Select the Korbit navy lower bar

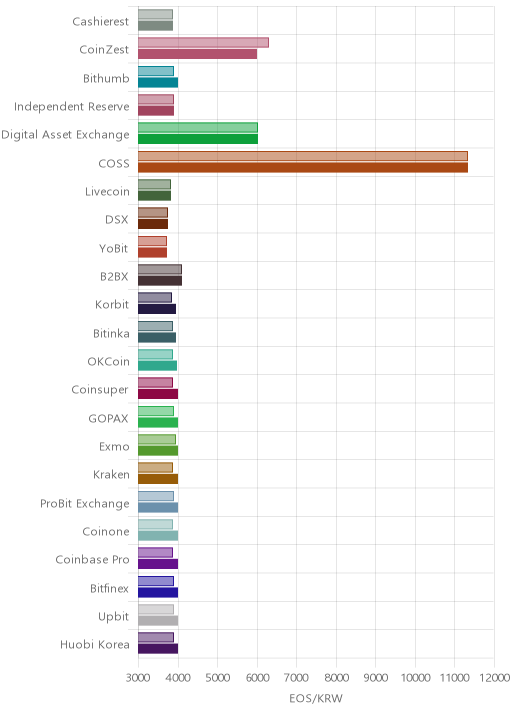point(157,309)
